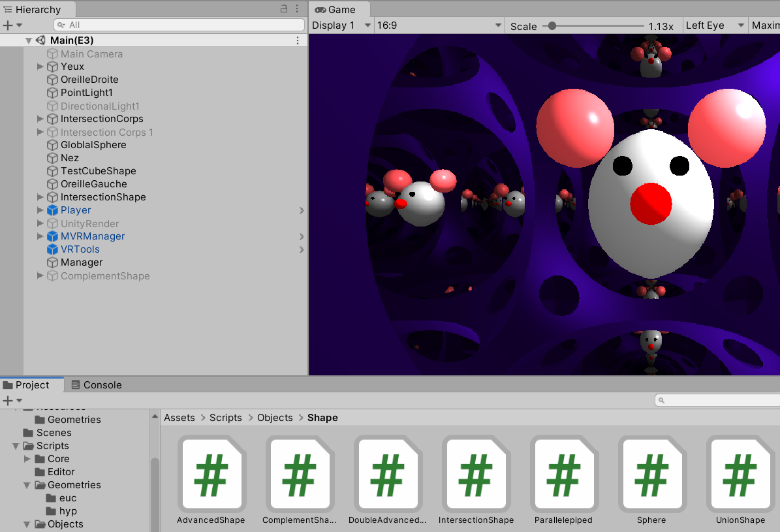Open the Project create plus dropdown

coord(12,400)
